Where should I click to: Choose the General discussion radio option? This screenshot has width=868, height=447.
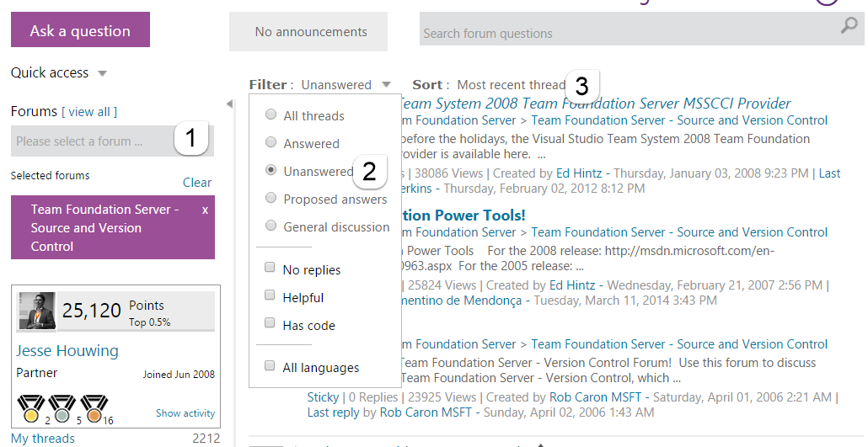[271, 225]
